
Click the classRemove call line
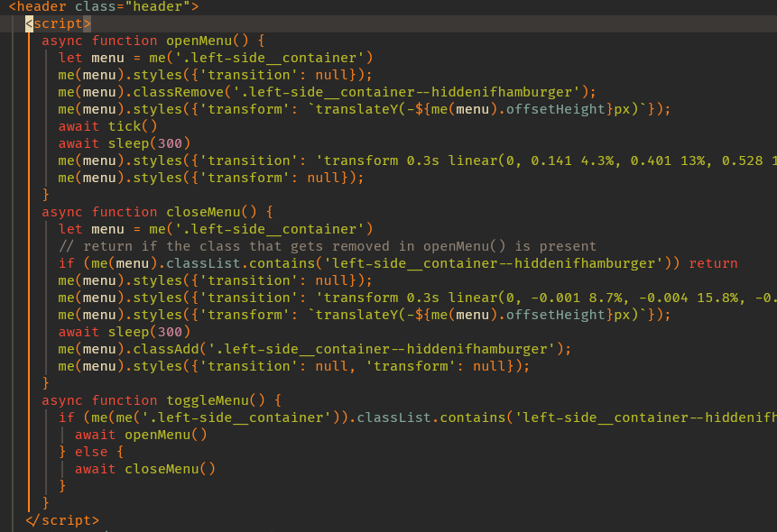pos(327,92)
